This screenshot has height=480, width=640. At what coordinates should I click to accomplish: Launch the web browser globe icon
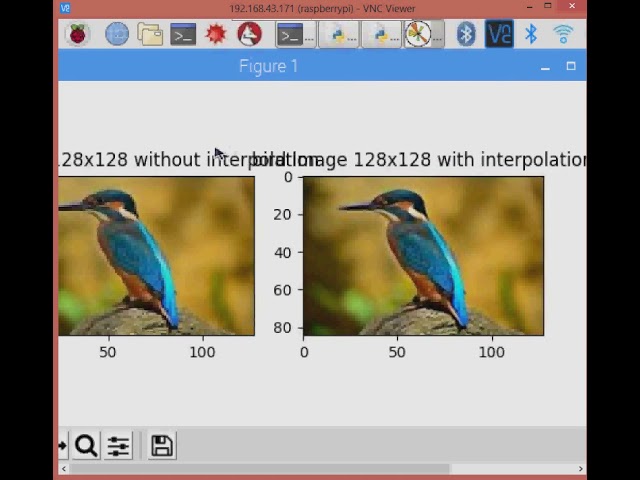[x=117, y=34]
